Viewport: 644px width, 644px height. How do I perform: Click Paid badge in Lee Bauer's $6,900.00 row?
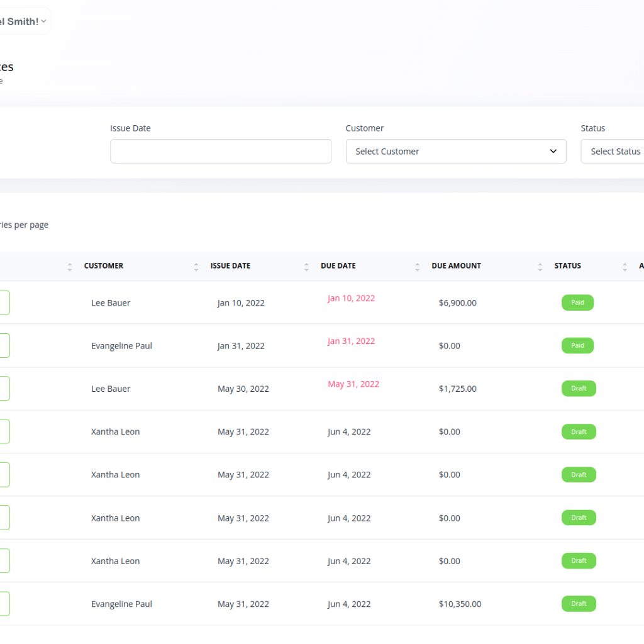[x=577, y=303]
